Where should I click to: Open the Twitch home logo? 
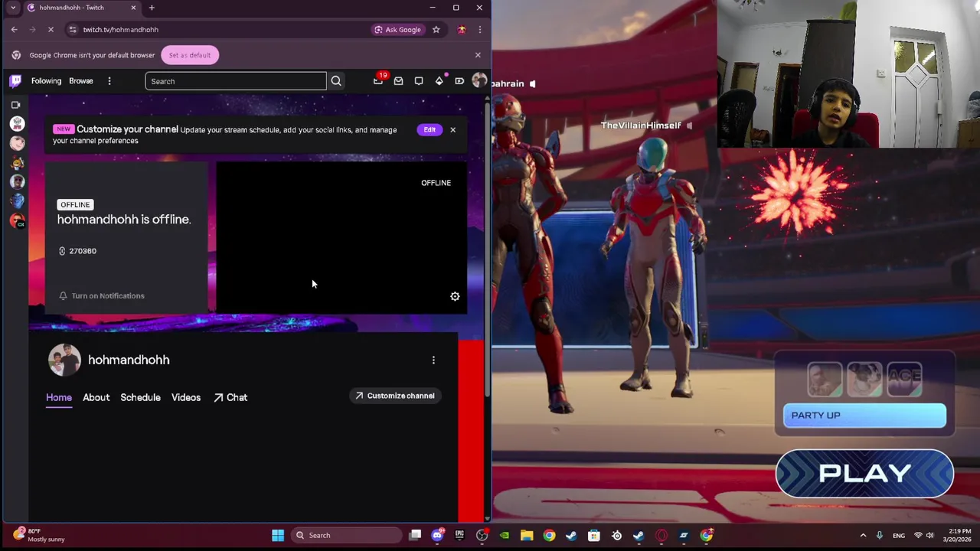(x=15, y=81)
